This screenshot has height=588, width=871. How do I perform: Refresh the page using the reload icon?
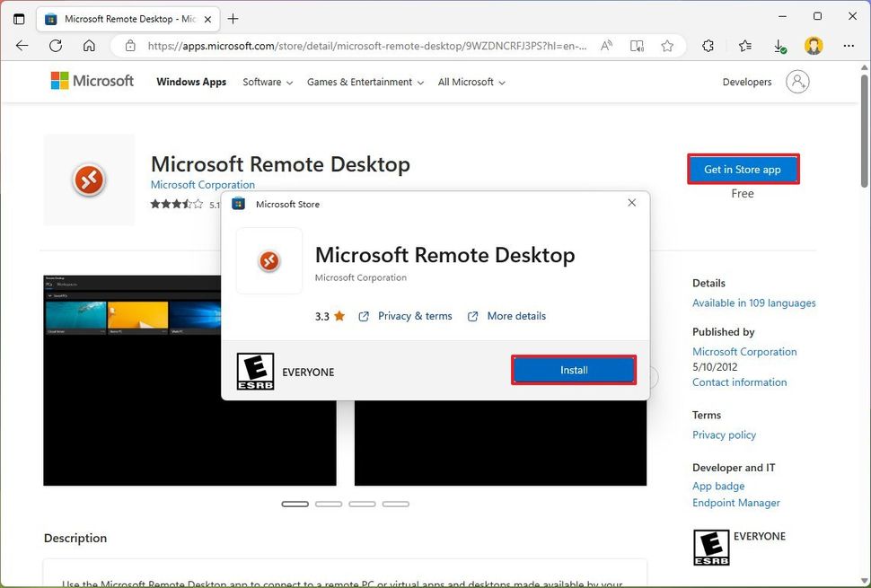(x=56, y=45)
